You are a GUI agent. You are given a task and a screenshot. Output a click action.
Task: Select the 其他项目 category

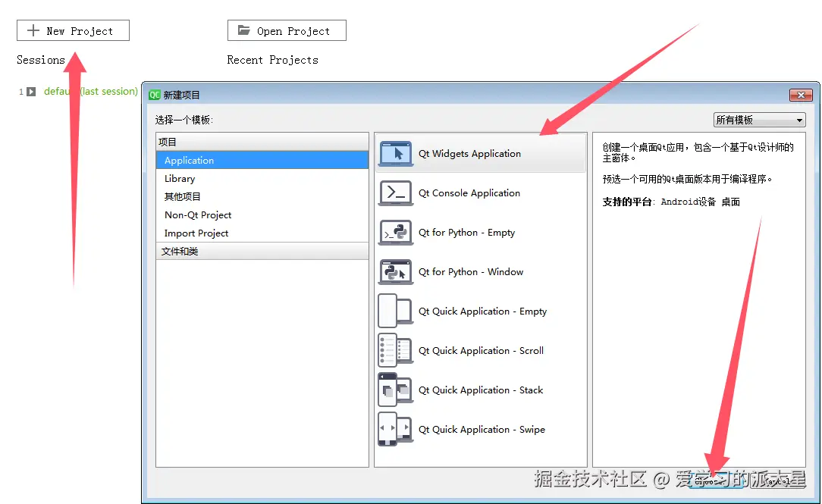(262, 196)
